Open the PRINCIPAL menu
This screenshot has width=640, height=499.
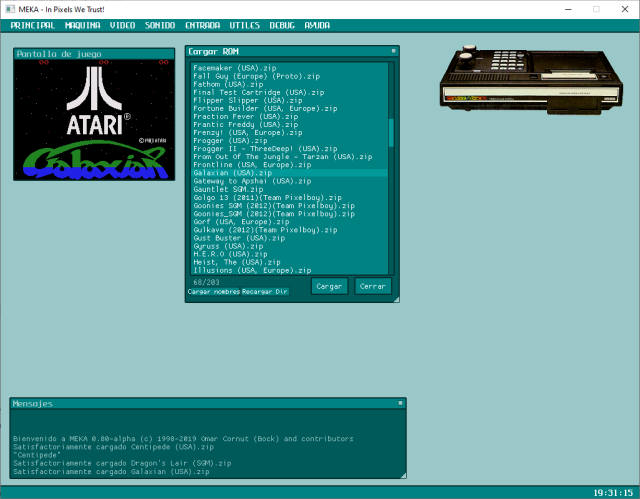click(33, 25)
